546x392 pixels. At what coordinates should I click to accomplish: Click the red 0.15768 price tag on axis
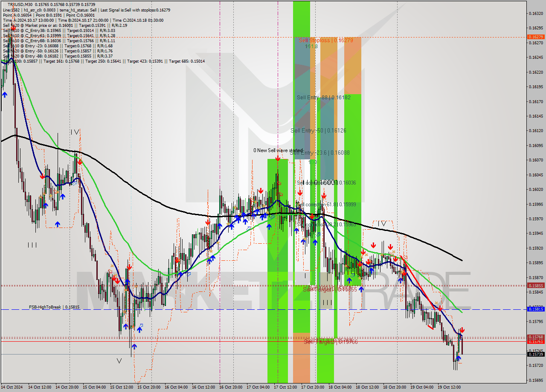pos(536,337)
